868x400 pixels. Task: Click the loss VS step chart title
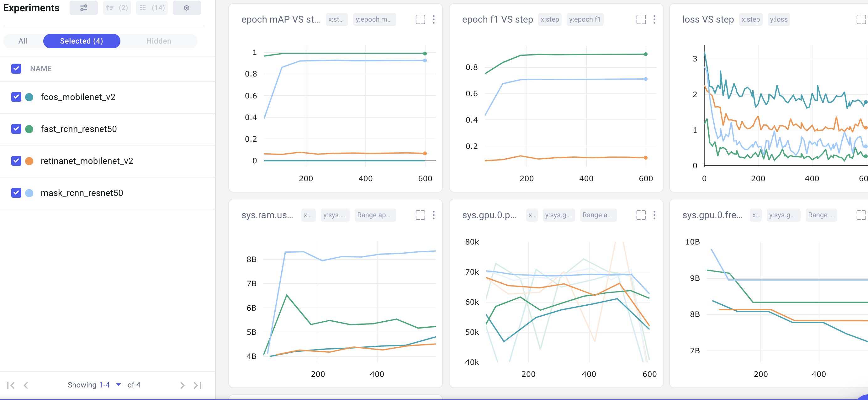(x=708, y=19)
